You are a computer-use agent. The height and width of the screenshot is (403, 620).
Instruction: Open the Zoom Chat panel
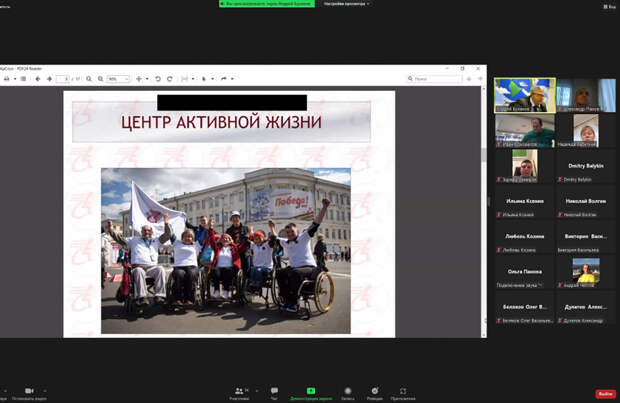(x=274, y=394)
